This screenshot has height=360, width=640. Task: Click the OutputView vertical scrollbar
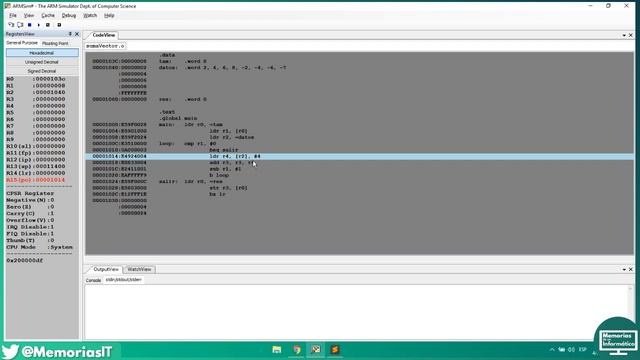(x=630, y=312)
